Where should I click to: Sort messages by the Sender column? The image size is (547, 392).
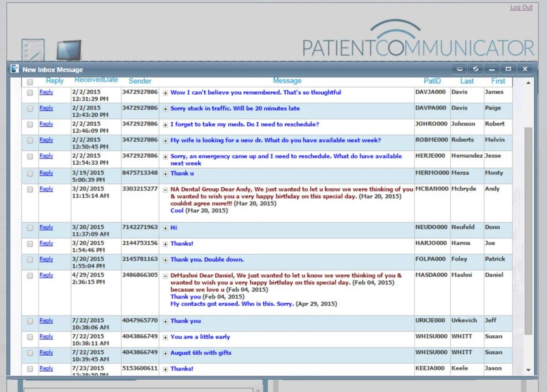point(140,81)
